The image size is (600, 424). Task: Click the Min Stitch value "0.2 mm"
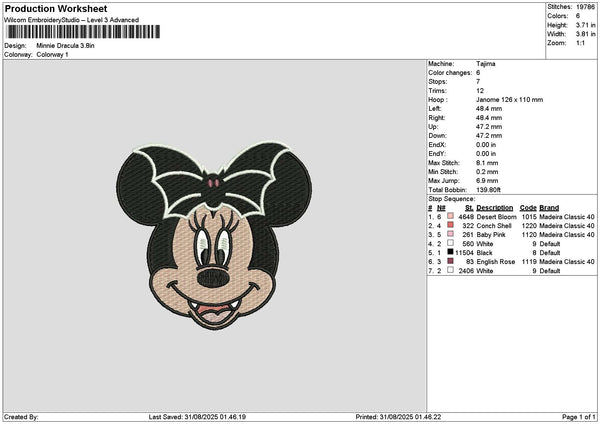[487, 172]
